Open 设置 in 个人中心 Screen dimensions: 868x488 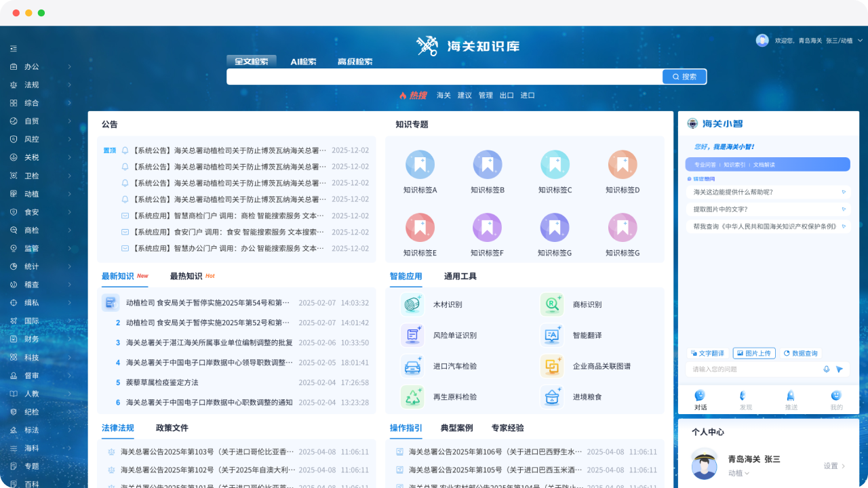[835, 466]
